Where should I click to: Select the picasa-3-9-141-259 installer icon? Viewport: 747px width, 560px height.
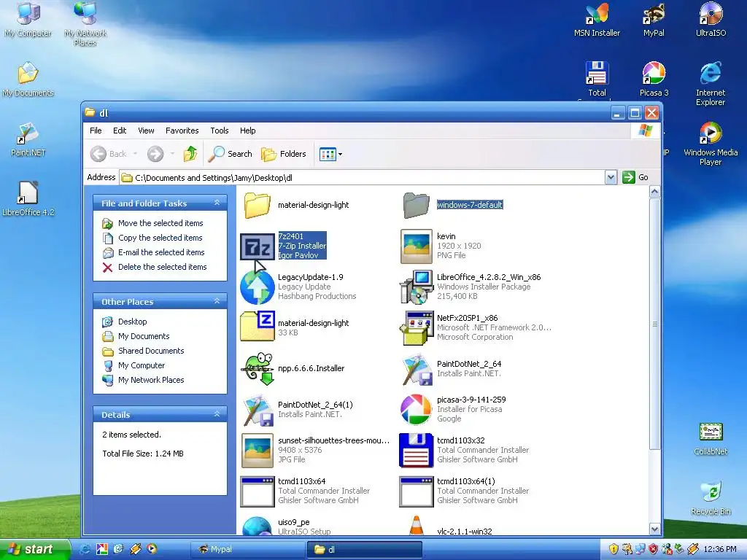pyautogui.click(x=416, y=409)
